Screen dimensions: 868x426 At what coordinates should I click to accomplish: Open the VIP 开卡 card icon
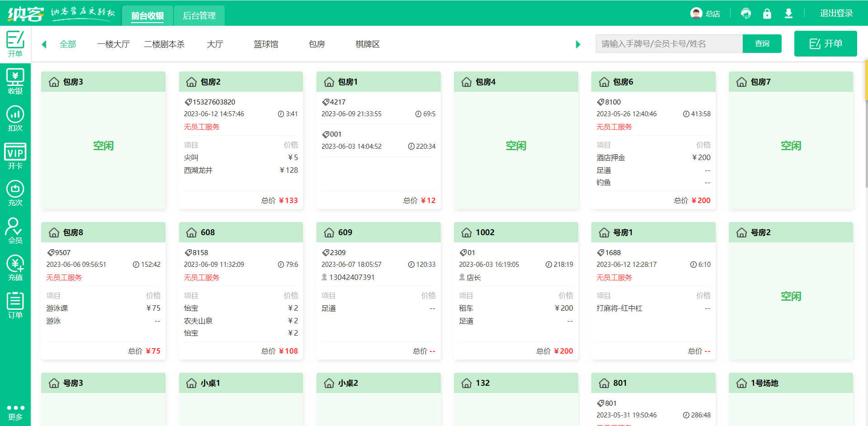(x=15, y=156)
